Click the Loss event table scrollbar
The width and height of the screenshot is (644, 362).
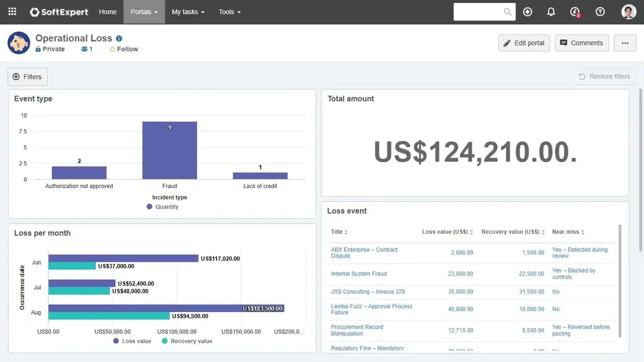619,281
